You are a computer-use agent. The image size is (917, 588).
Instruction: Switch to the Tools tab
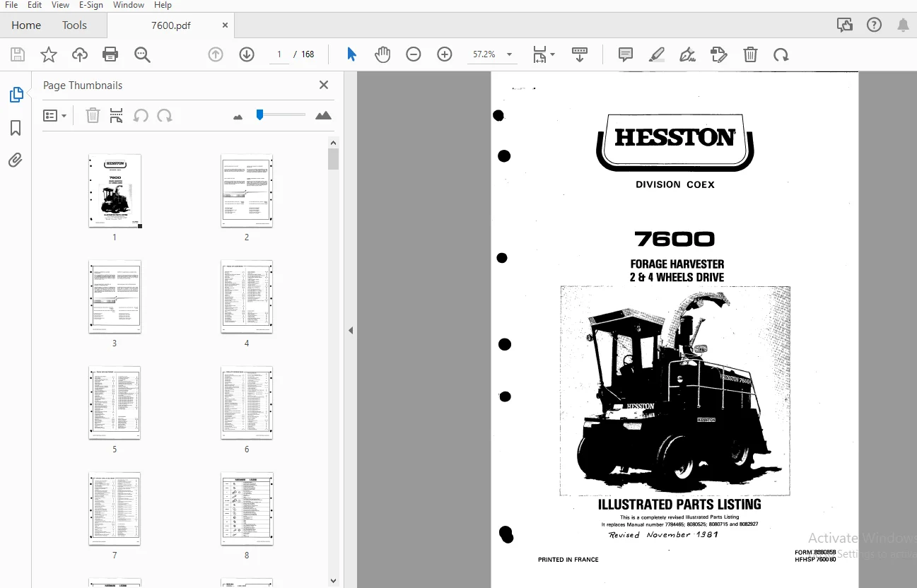coord(74,25)
